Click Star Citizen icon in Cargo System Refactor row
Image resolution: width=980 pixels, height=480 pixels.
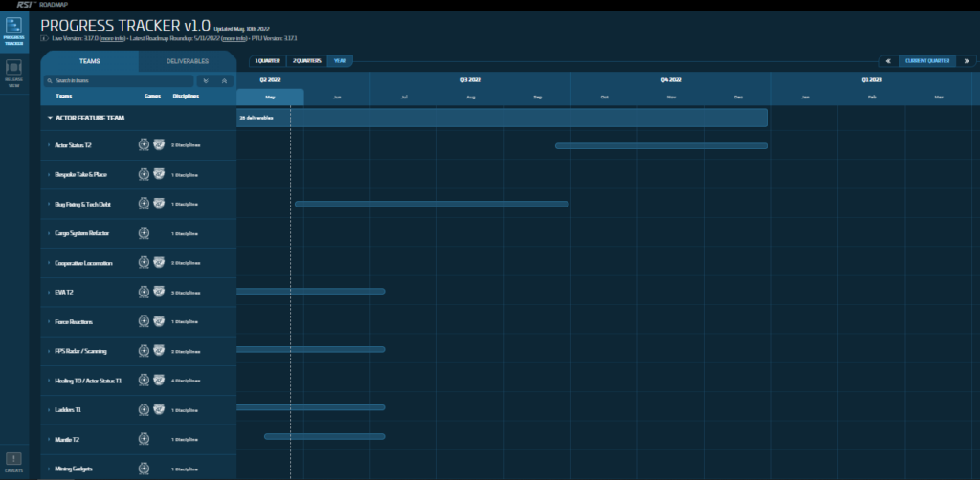(x=144, y=233)
